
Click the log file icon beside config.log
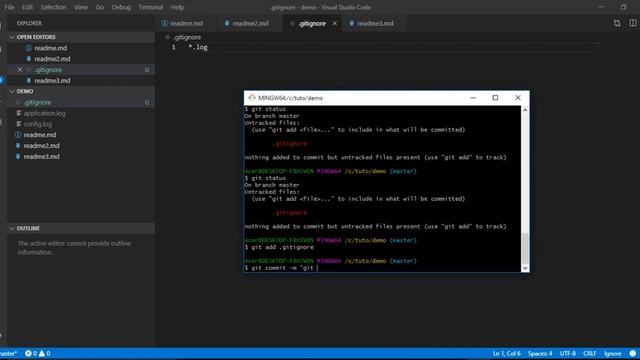pyautogui.click(x=18, y=124)
